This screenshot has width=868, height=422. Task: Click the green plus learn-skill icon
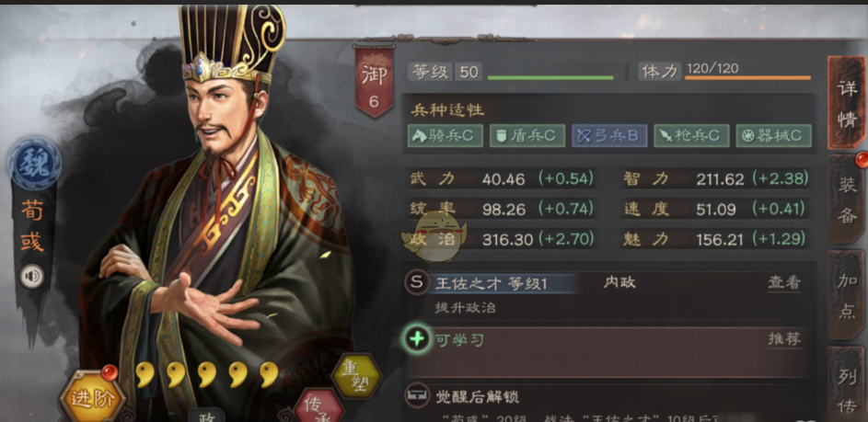tap(416, 338)
